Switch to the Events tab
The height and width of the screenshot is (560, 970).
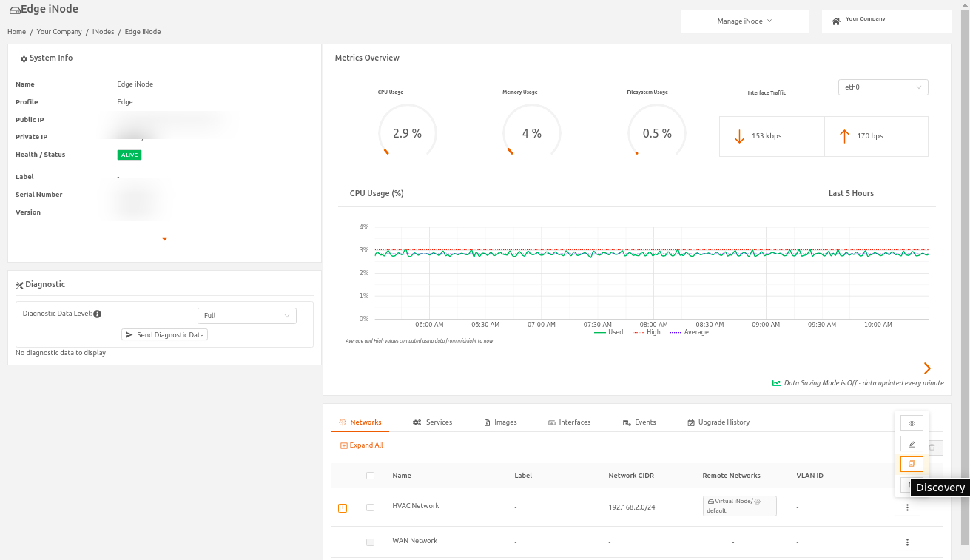coord(639,422)
